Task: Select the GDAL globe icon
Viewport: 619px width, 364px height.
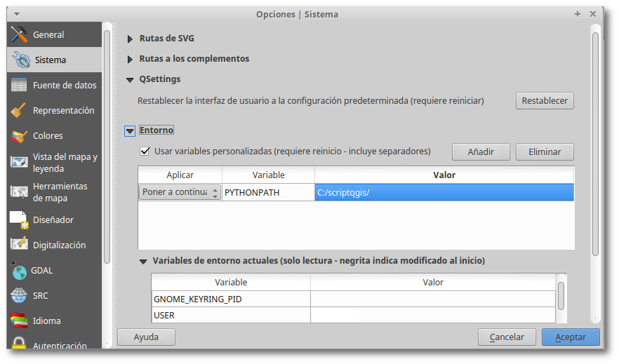Action: pyautogui.click(x=19, y=270)
